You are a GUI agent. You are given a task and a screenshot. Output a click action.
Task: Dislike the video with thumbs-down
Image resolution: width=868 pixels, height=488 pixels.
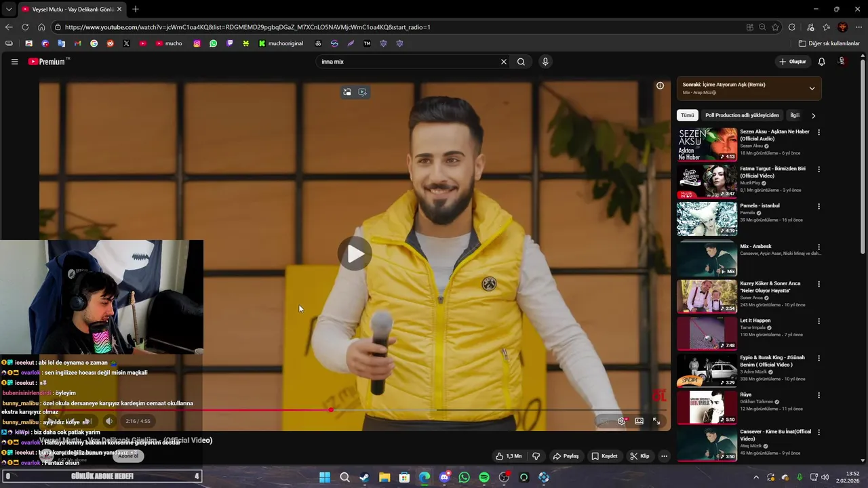click(536, 456)
